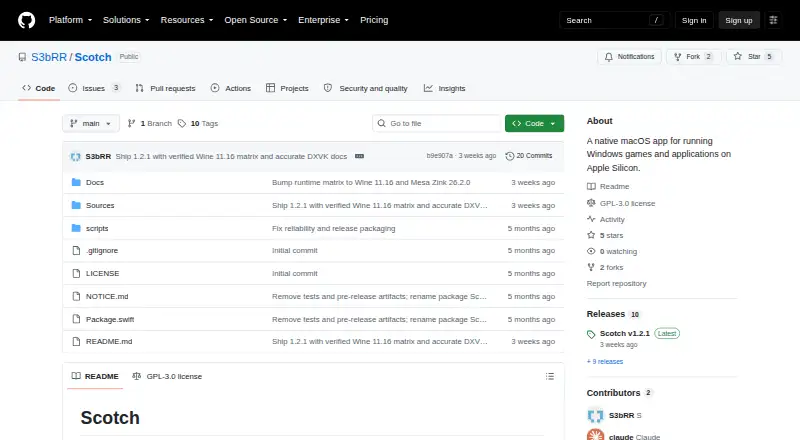View repository Activity

point(606,219)
